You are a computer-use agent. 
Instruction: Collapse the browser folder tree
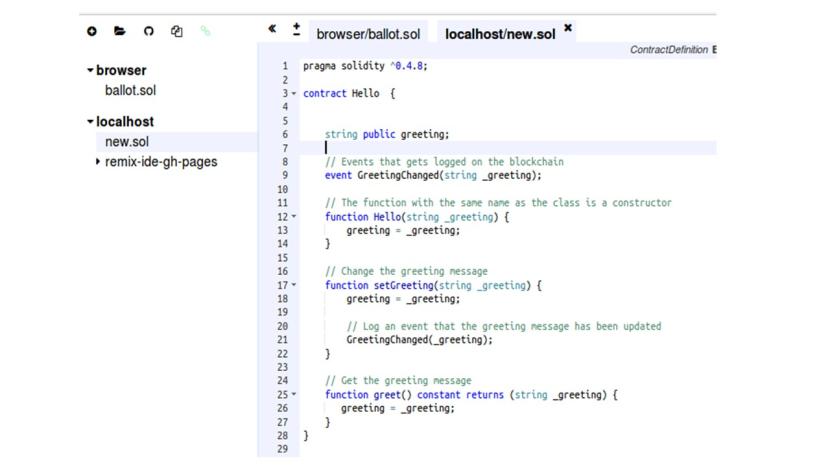(90, 71)
